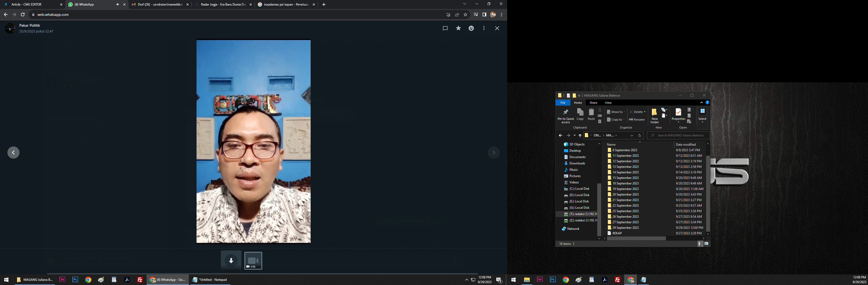Reply to message in WhatsApp media viewer

click(x=445, y=28)
